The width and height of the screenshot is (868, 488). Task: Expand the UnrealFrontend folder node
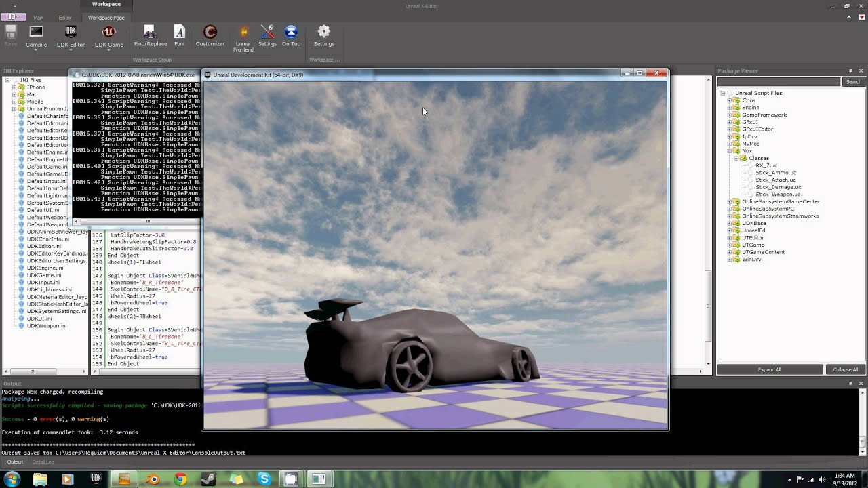14,109
